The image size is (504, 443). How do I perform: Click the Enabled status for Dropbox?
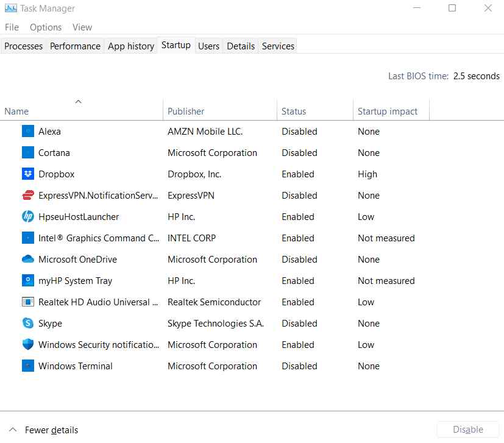298,174
